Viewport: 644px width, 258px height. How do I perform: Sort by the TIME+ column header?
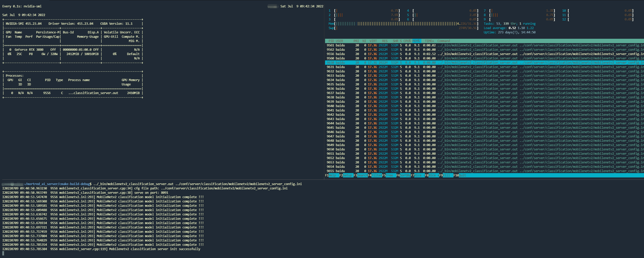click(x=429, y=41)
